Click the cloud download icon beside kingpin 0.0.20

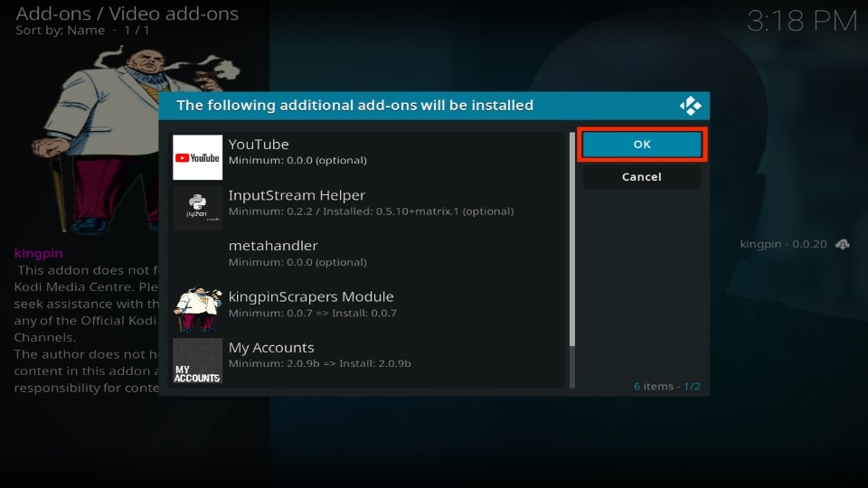pos(843,244)
